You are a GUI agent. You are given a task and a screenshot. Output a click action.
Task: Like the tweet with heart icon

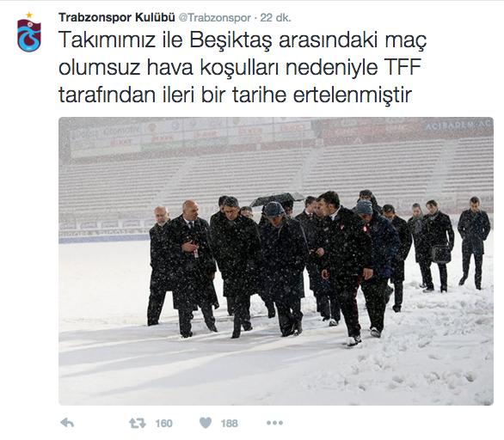tap(206, 423)
